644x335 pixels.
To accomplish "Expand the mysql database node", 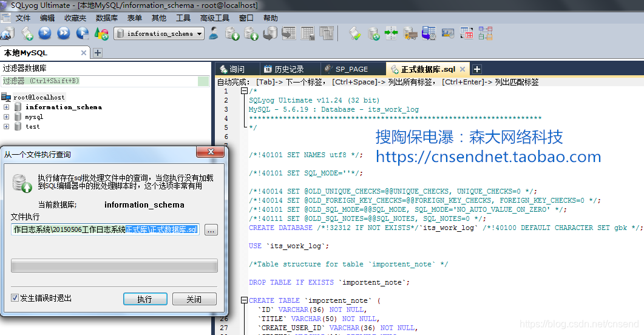I will [x=6, y=117].
